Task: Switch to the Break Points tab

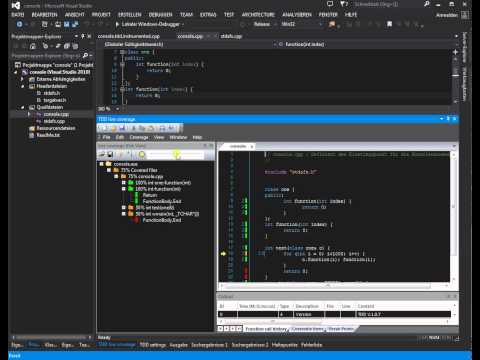Action: [340, 329]
